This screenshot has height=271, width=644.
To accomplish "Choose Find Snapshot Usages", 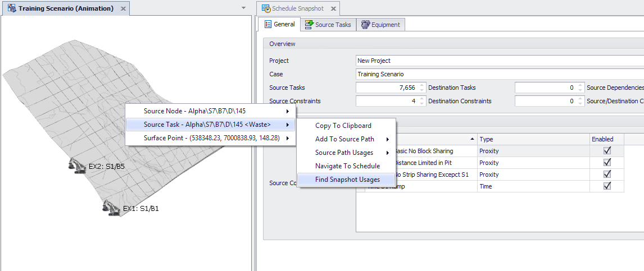I will pos(346,179).
